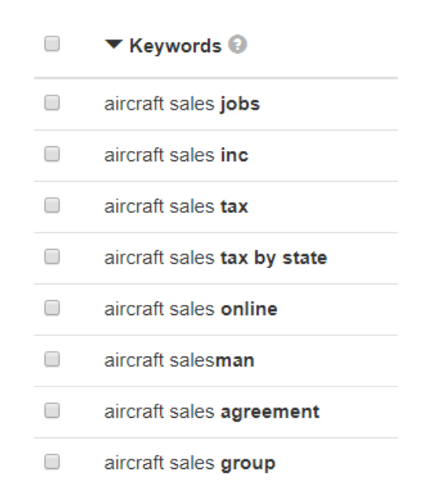The height and width of the screenshot is (504, 425).
Task: Check the box for aircraft sales jobs
Action: click(52, 103)
